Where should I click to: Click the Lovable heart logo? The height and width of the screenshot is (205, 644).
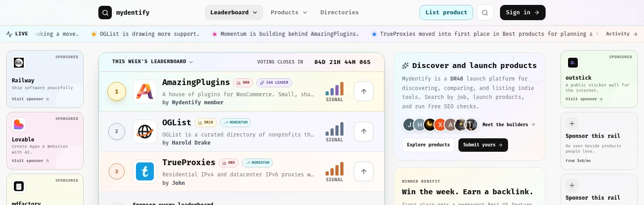click(x=19, y=124)
